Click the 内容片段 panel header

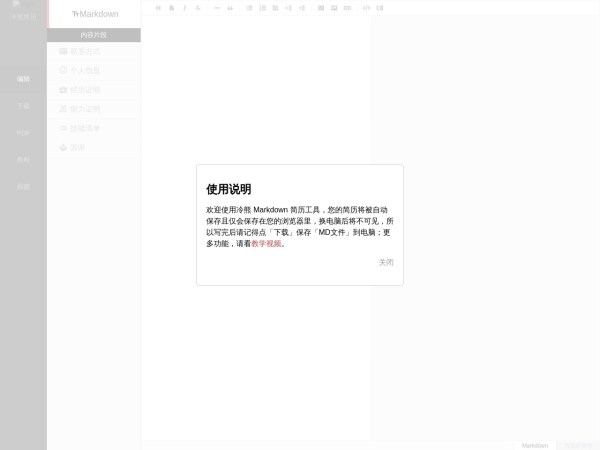[x=93, y=35]
